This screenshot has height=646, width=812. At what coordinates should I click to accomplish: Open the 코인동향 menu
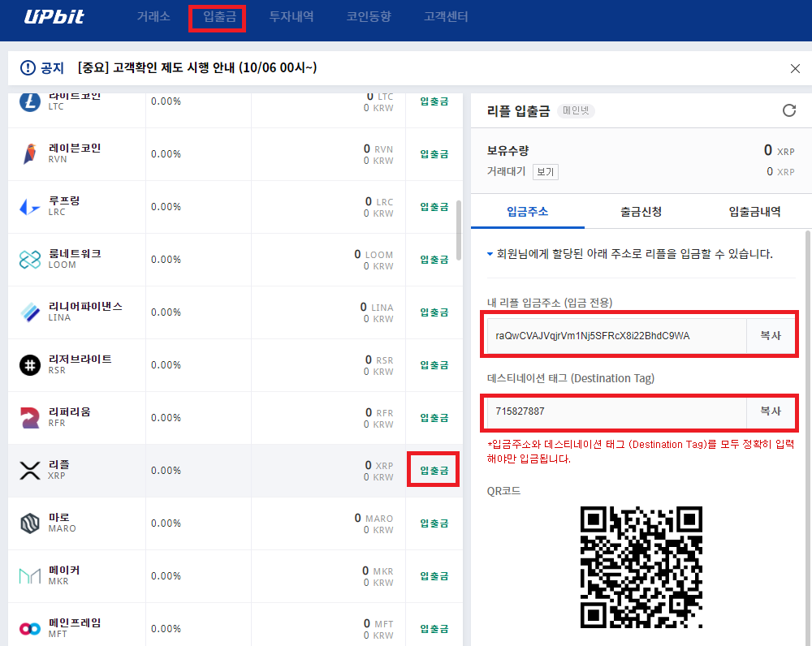pyautogui.click(x=368, y=16)
